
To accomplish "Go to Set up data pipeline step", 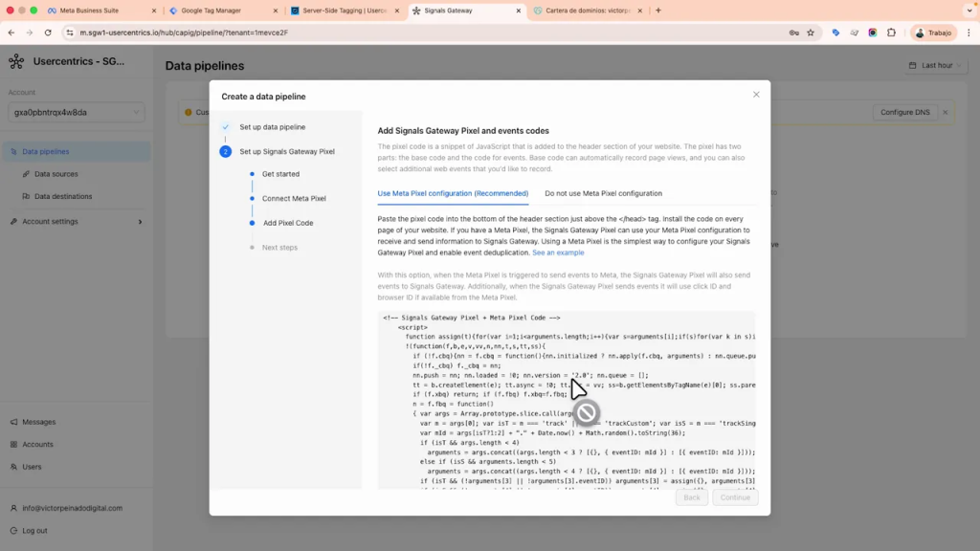I will pyautogui.click(x=273, y=127).
